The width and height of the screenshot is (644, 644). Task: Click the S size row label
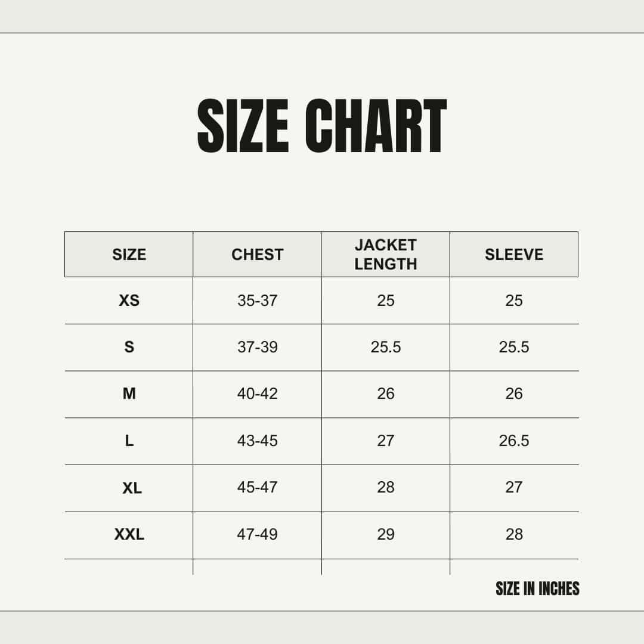click(x=129, y=347)
